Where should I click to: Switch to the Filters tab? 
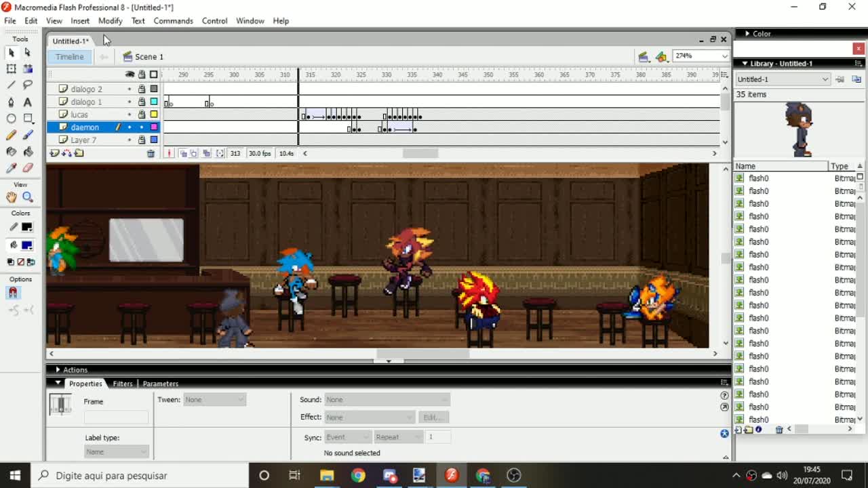123,384
